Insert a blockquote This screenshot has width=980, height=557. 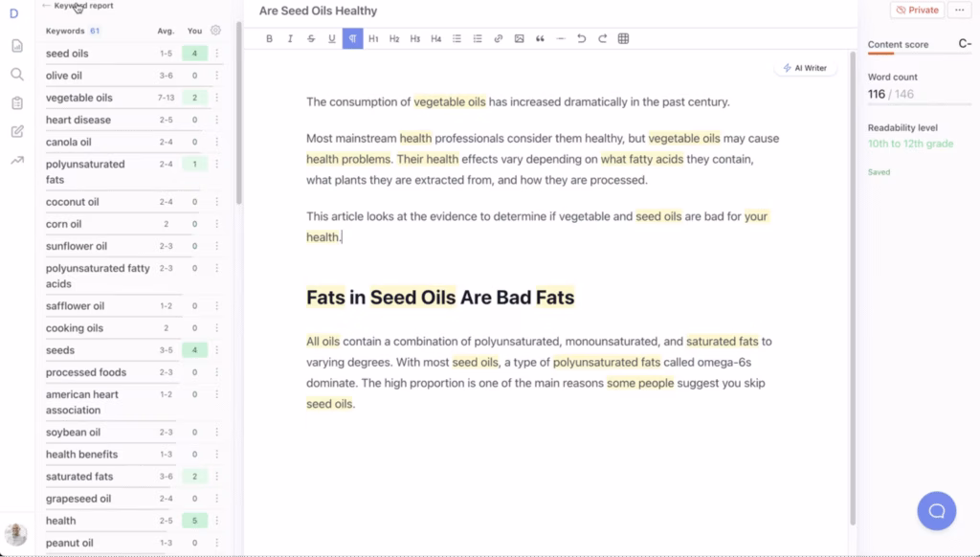click(x=540, y=38)
